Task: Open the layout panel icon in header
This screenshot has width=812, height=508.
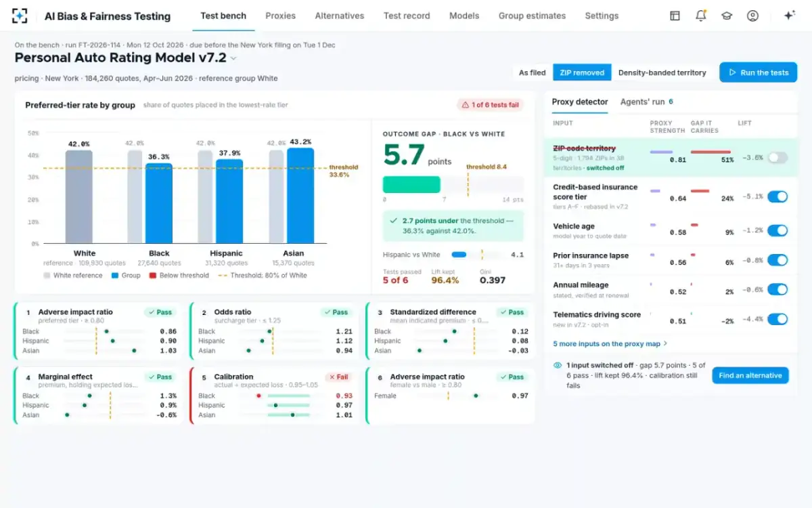Action: (x=675, y=16)
